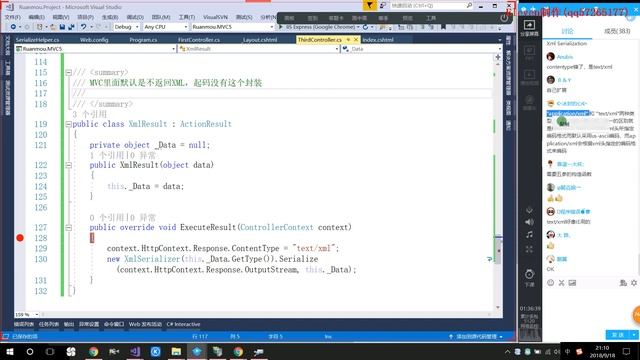Click the power icon on overlay bar
This screenshot has width=640, height=360.
coord(504,18)
